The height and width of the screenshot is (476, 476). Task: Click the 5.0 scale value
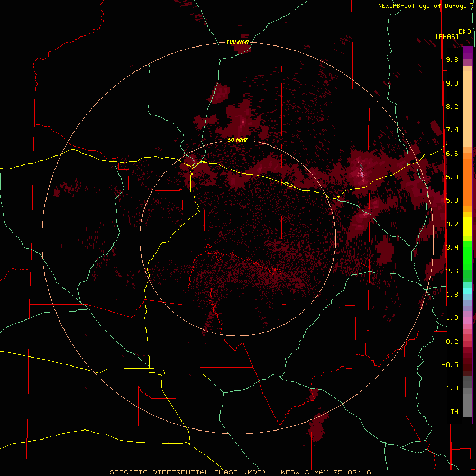click(x=452, y=200)
